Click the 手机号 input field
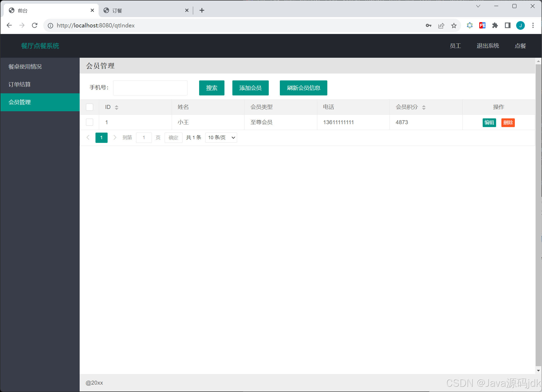The height and width of the screenshot is (392, 542). [x=150, y=88]
